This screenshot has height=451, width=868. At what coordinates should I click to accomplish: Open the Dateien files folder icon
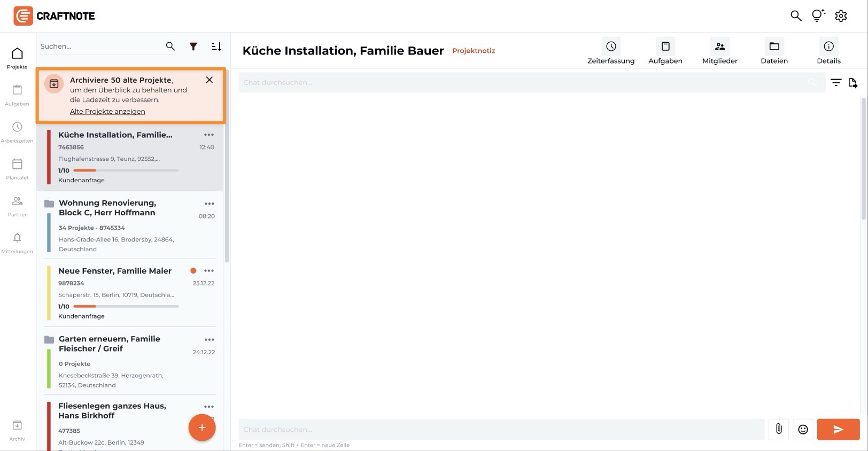774,47
